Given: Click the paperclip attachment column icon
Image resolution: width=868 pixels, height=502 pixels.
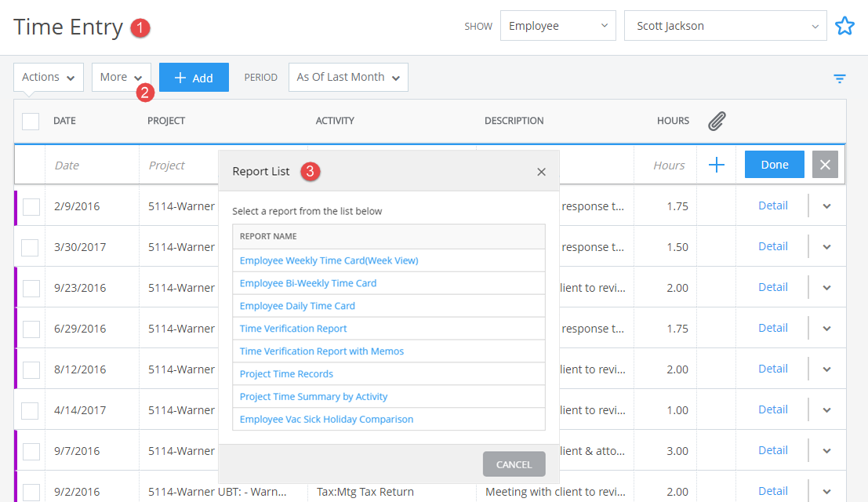Looking at the screenshot, I should tap(717, 121).
